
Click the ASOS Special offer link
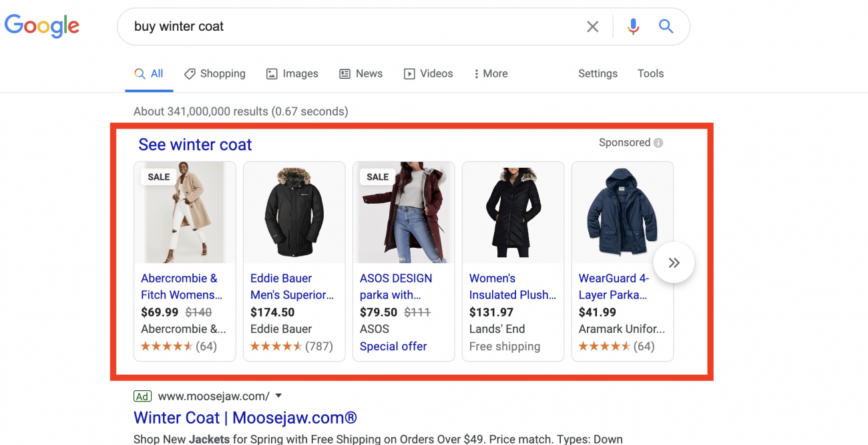[x=393, y=346]
